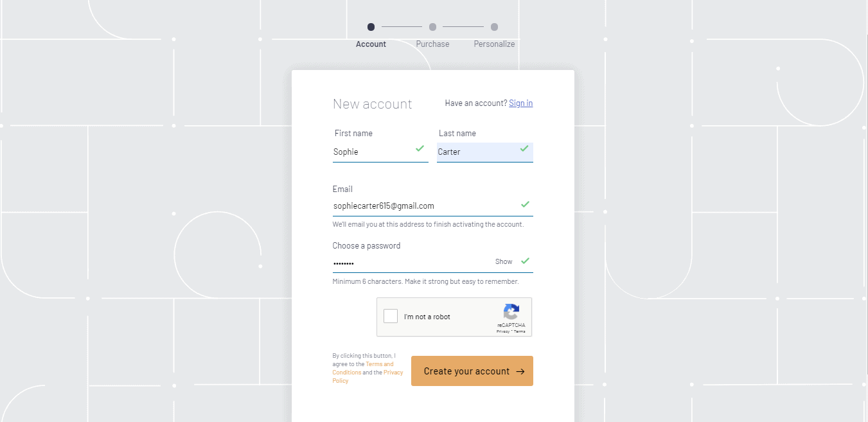Select the Account step label
The height and width of the screenshot is (422, 868).
371,44
